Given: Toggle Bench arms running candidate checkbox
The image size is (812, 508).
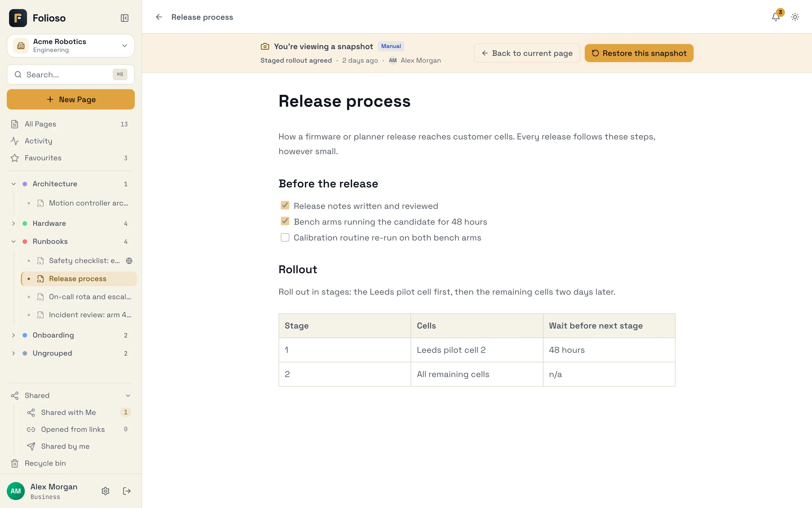Looking at the screenshot, I should coord(285,221).
